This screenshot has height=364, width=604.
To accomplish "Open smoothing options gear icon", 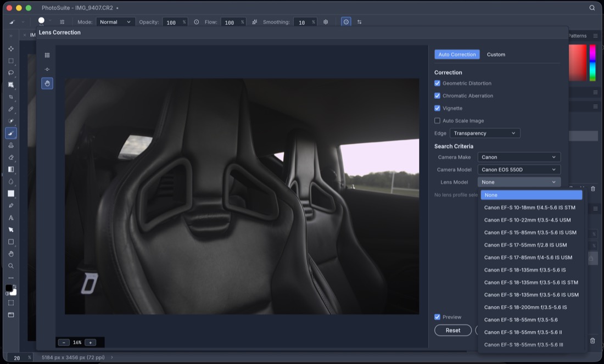I will coord(326,22).
